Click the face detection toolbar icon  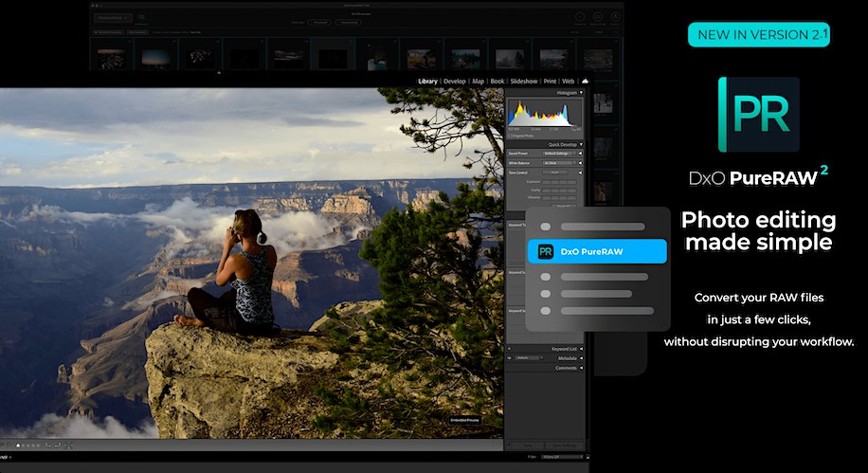click(68, 445)
